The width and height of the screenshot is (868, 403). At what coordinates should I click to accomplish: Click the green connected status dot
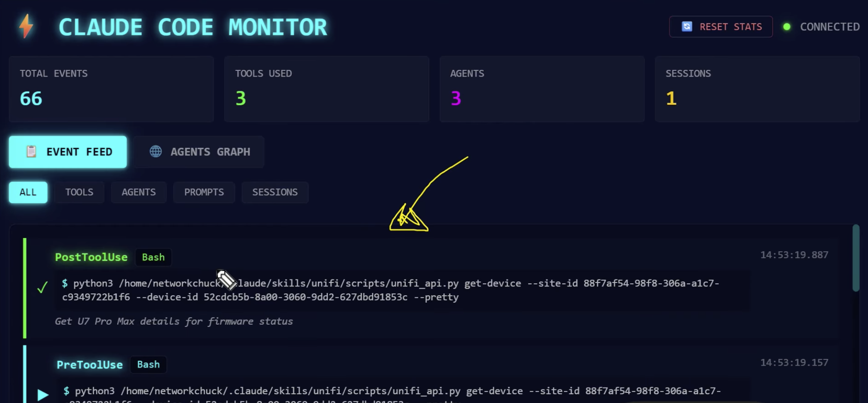point(787,27)
